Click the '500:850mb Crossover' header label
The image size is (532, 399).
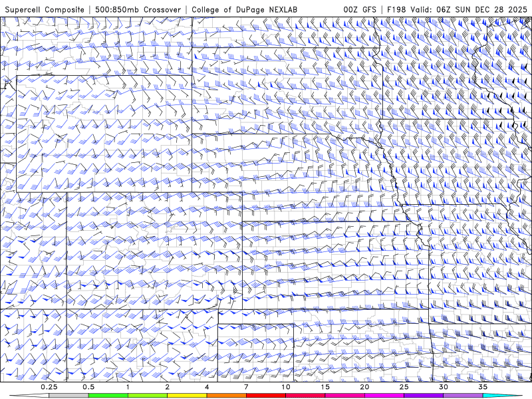coord(138,9)
